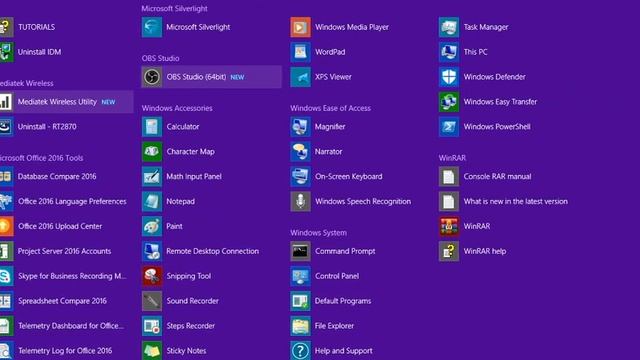
Task: Launch Microsoft Silverlight app icon
Action: [152, 27]
